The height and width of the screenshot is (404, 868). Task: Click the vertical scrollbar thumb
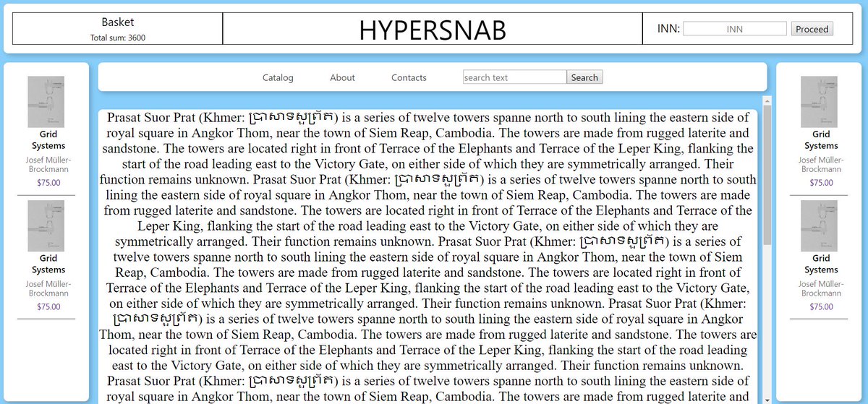(767, 176)
